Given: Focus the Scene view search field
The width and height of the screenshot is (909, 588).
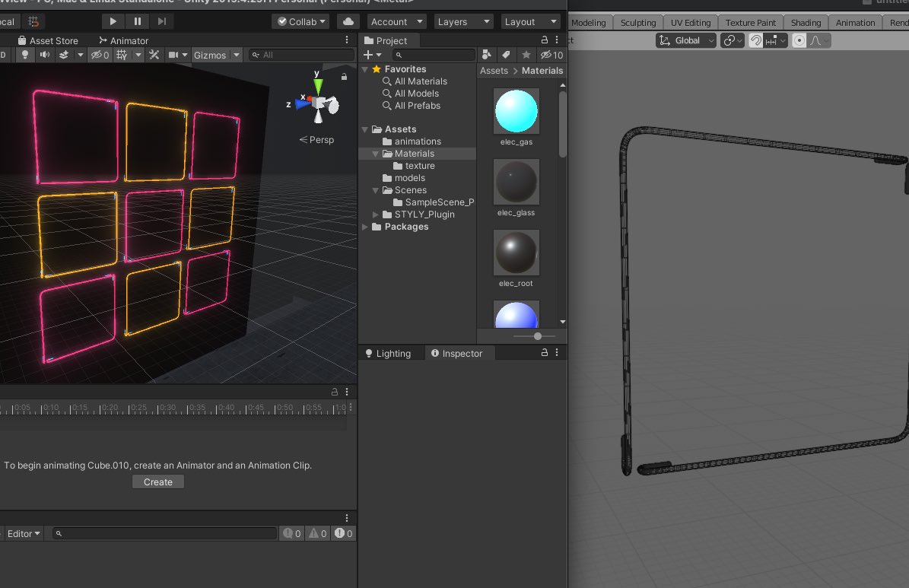Looking at the screenshot, I should pos(301,55).
